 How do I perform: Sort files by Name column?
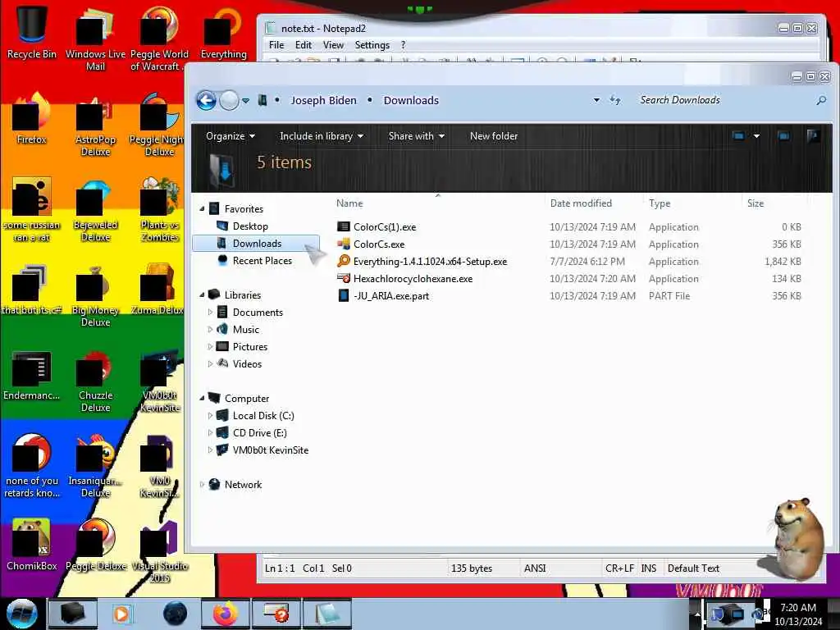click(349, 203)
